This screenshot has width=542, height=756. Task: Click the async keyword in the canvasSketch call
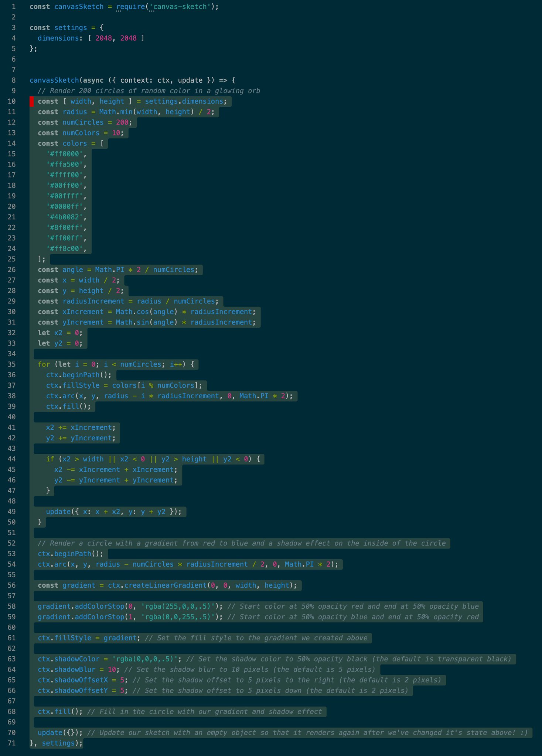pyautogui.click(x=93, y=80)
